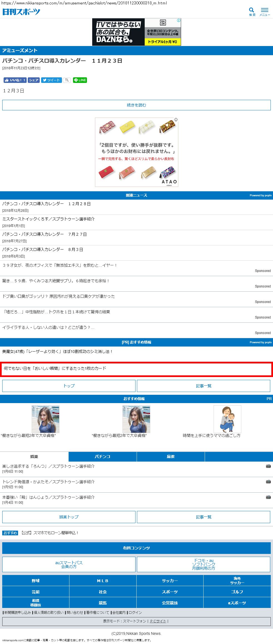This screenshot has width=273, height=644.
Task: Click the Twitter tweet button
Action: [x=51, y=80]
